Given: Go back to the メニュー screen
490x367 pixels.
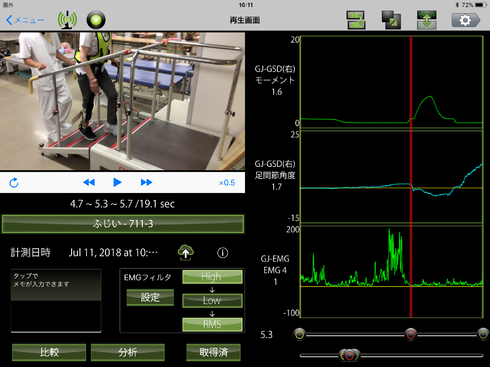Looking at the screenshot, I should [x=25, y=20].
